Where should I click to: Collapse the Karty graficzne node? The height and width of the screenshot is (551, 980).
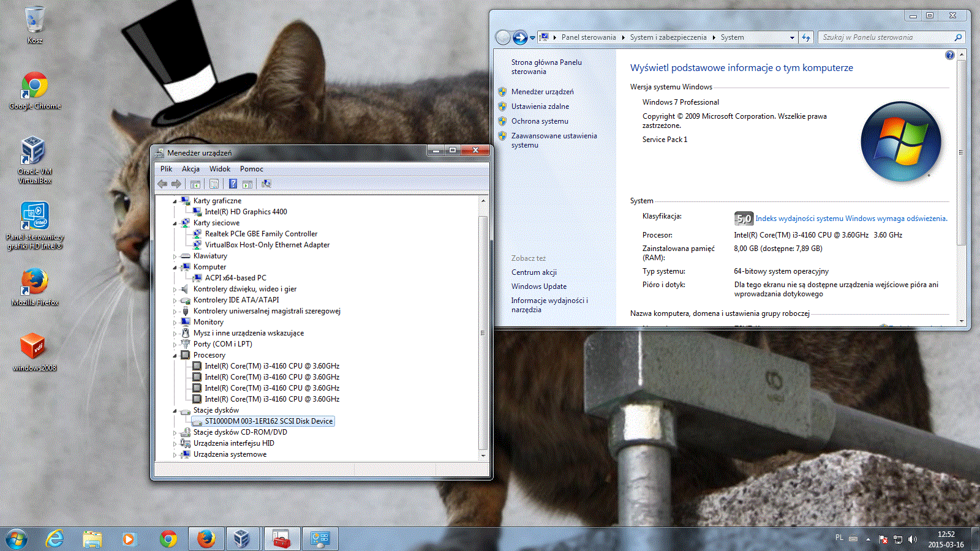pos(175,201)
